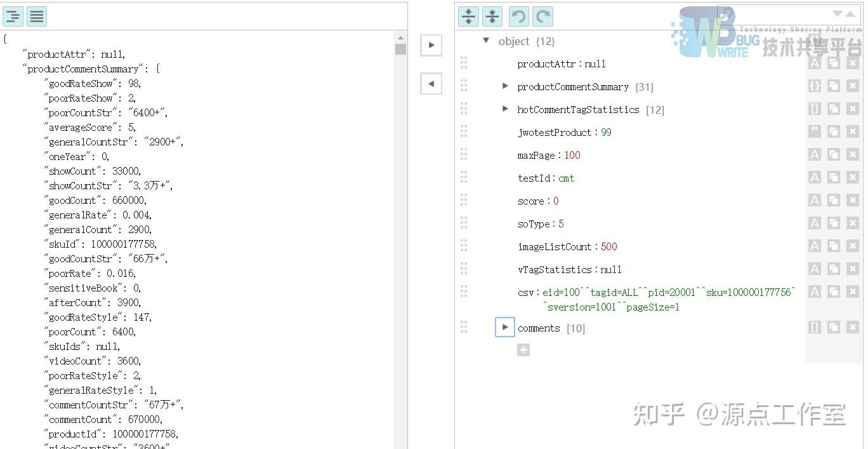
Task: Collapse the root object {12} node
Action: (486, 41)
